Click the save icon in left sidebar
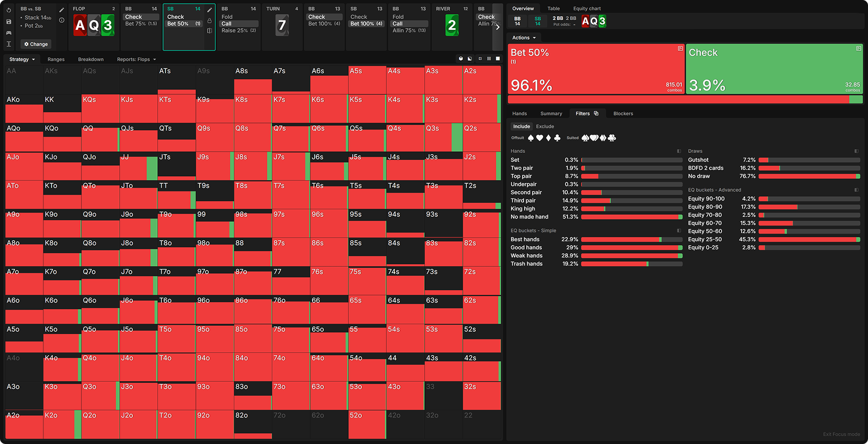 tap(9, 22)
